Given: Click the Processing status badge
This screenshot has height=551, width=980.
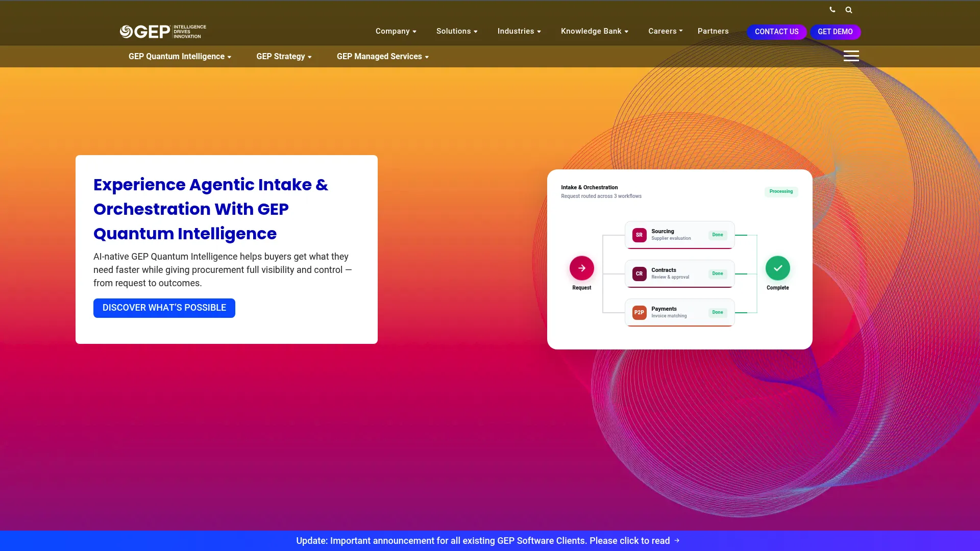Looking at the screenshot, I should [x=781, y=192].
